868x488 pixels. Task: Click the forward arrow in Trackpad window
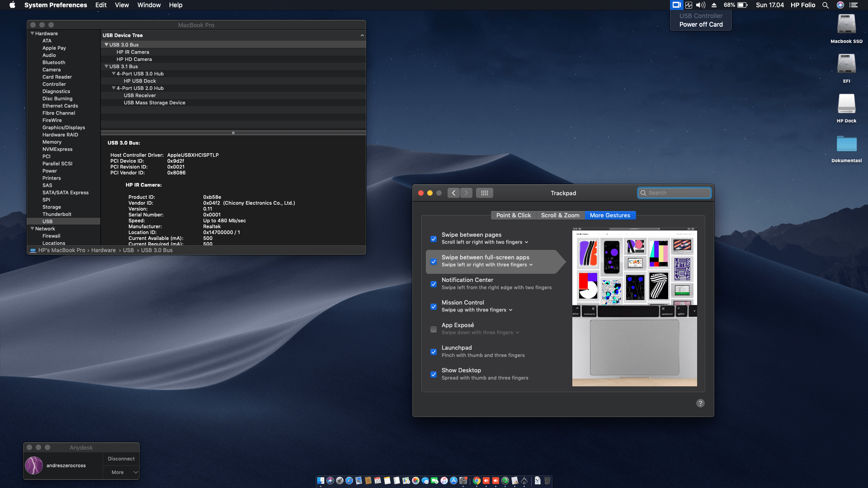tap(466, 193)
